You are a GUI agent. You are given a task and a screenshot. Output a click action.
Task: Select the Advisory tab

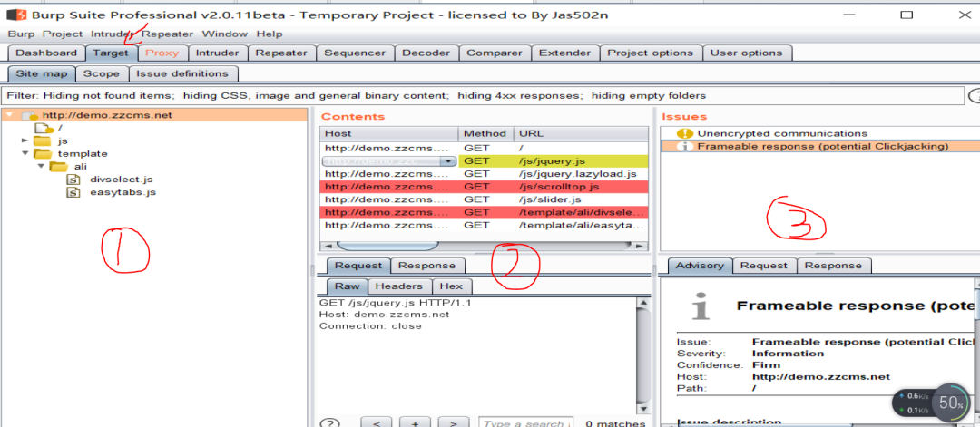pyautogui.click(x=700, y=266)
